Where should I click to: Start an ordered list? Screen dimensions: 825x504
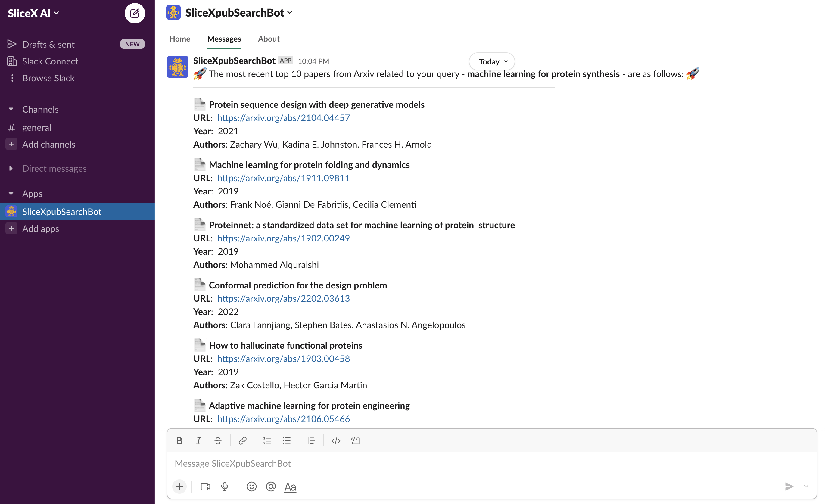tap(267, 441)
